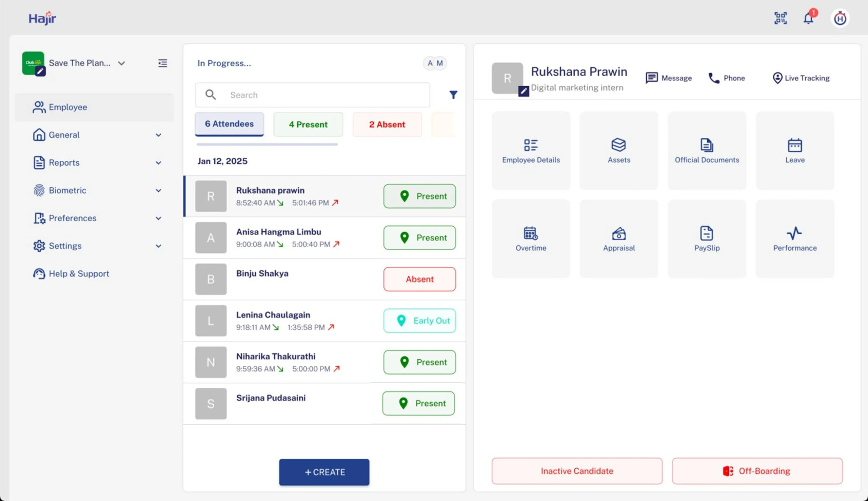Screen dimensions: 868x501
Task: View the 2 Absent tab
Action: [x=387, y=124]
